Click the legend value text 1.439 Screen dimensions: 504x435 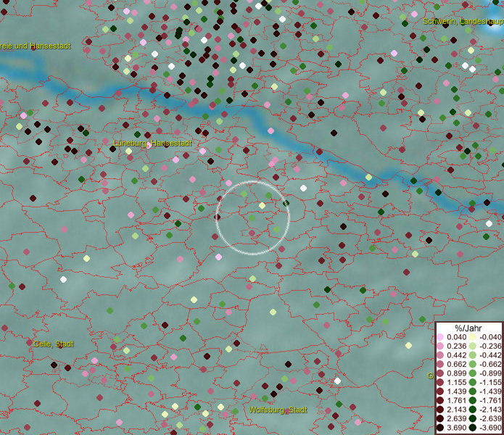coord(456,391)
